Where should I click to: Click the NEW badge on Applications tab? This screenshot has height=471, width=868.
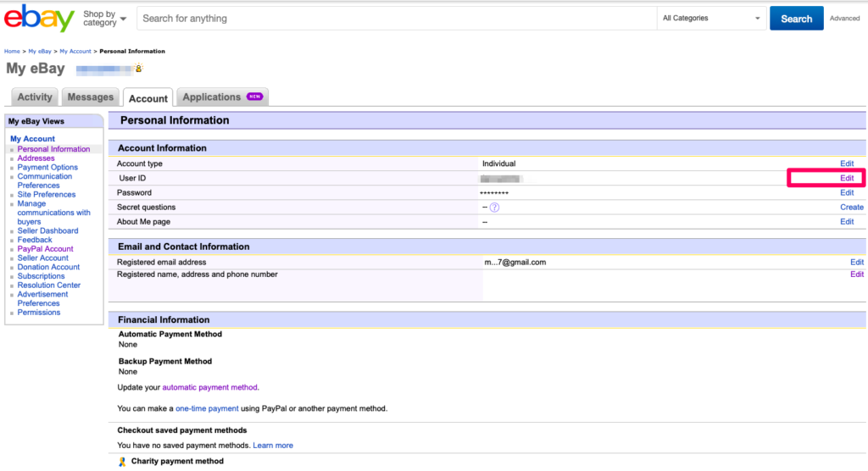pos(254,97)
